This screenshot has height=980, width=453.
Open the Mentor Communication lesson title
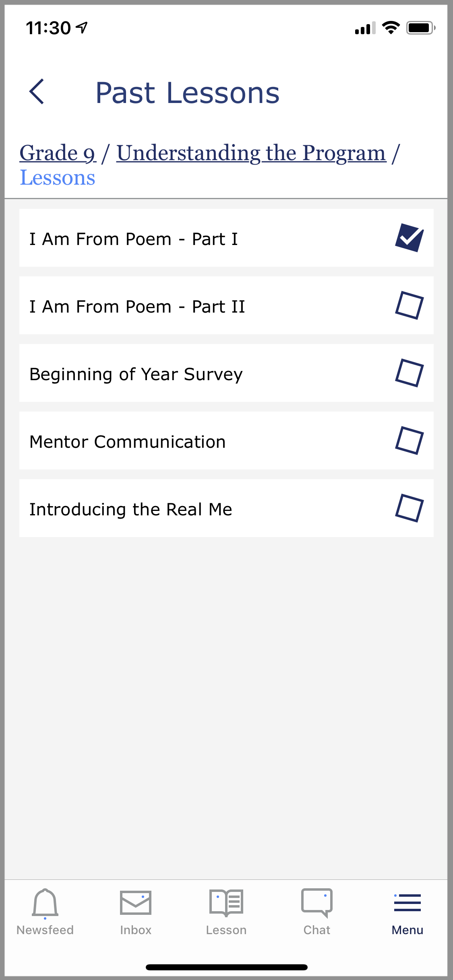[x=128, y=442]
